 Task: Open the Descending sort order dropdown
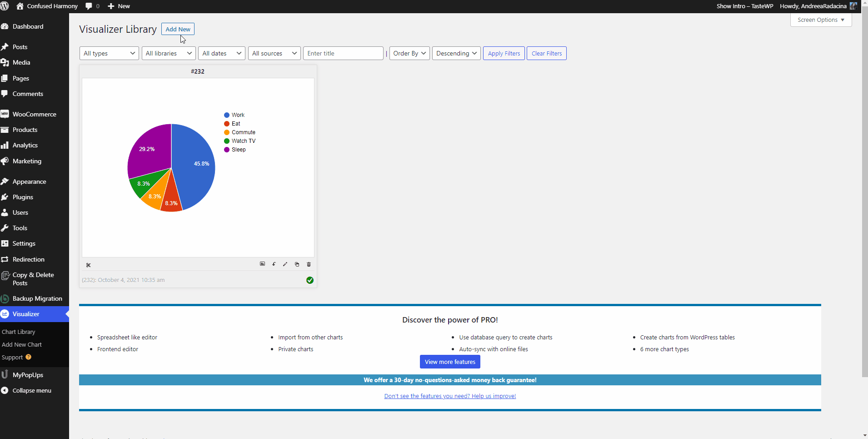(456, 53)
